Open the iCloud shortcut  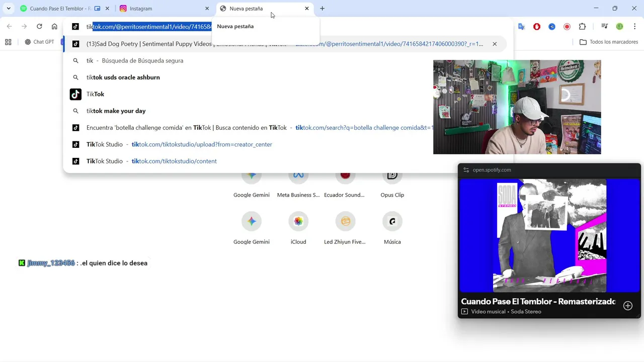pyautogui.click(x=298, y=227)
